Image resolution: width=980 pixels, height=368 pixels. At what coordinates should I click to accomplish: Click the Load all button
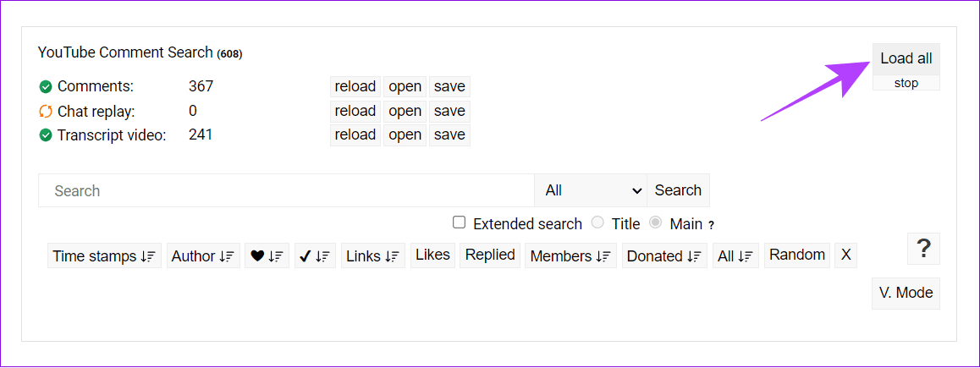[x=906, y=58]
